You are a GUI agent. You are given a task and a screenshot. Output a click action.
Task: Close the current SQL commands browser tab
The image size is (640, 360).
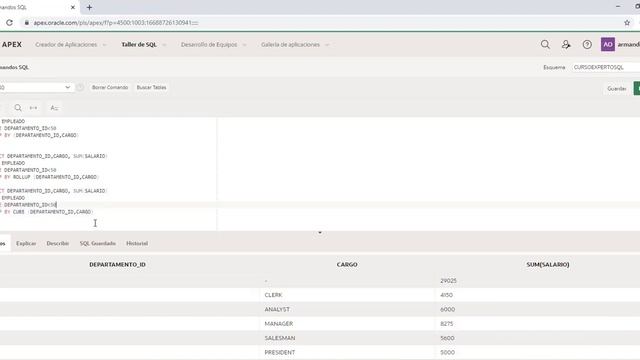point(73,7)
